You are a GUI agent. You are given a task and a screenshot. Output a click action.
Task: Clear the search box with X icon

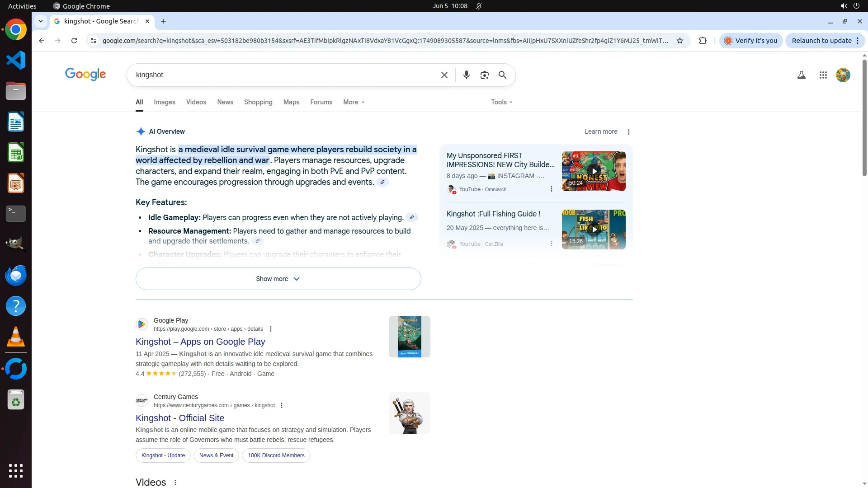coord(444,75)
